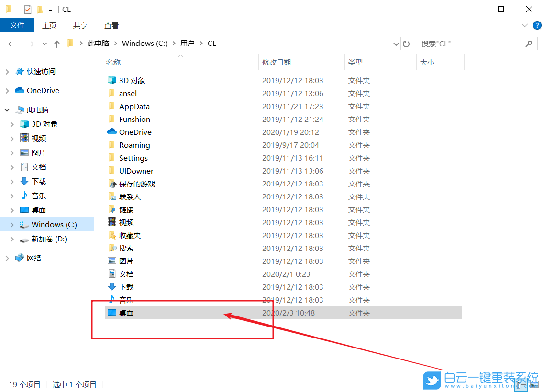Click inside the search CL box

tap(469, 44)
